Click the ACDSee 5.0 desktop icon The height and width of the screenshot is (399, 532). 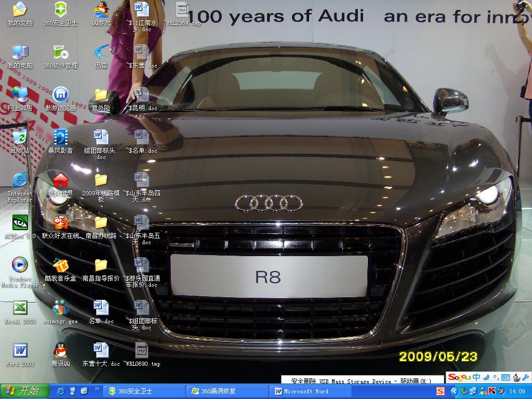point(20,227)
